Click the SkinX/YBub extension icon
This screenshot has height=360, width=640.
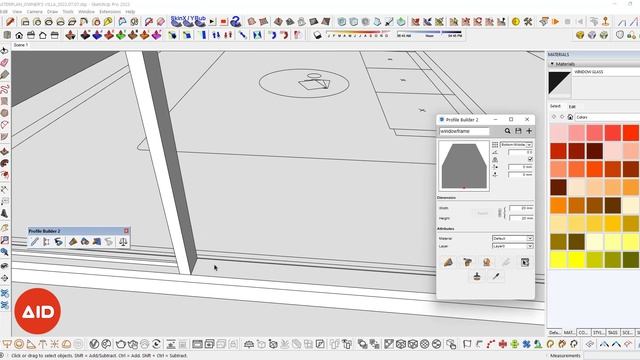click(188, 21)
